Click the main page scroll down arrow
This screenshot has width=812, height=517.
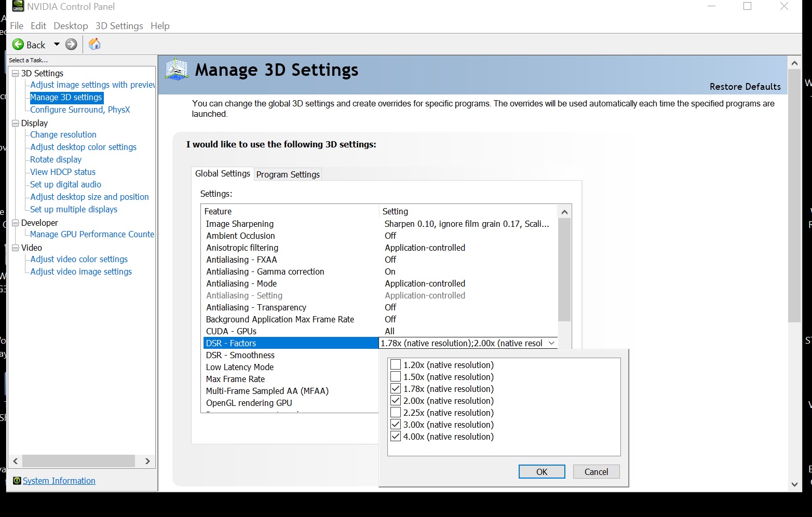[794, 484]
